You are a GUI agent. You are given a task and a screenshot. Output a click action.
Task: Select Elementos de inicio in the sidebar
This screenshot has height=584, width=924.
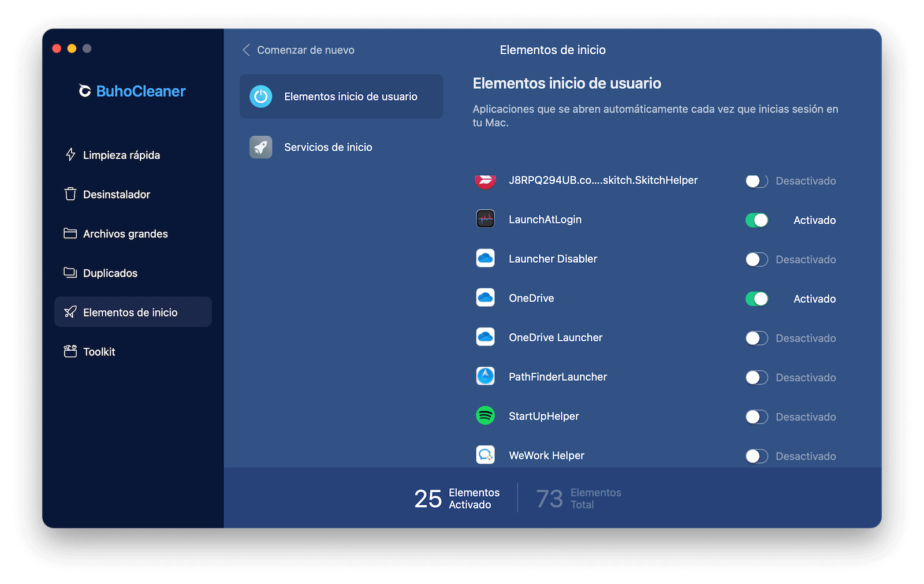click(x=133, y=312)
